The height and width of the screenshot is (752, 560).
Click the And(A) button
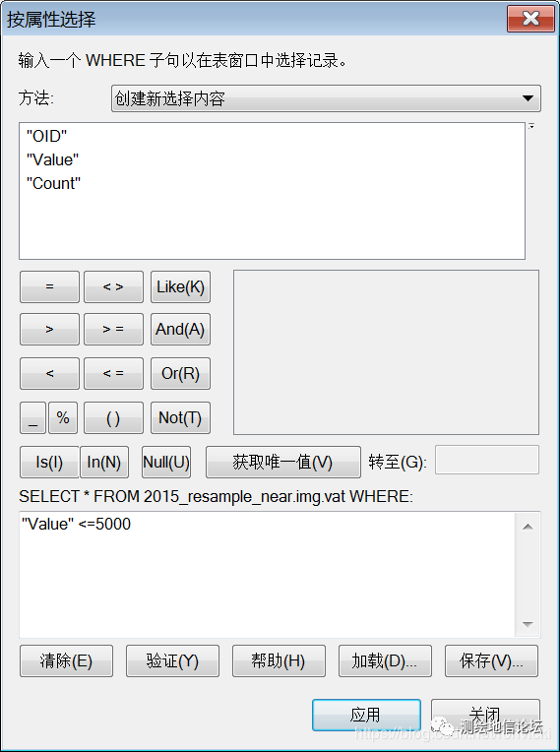coord(180,329)
